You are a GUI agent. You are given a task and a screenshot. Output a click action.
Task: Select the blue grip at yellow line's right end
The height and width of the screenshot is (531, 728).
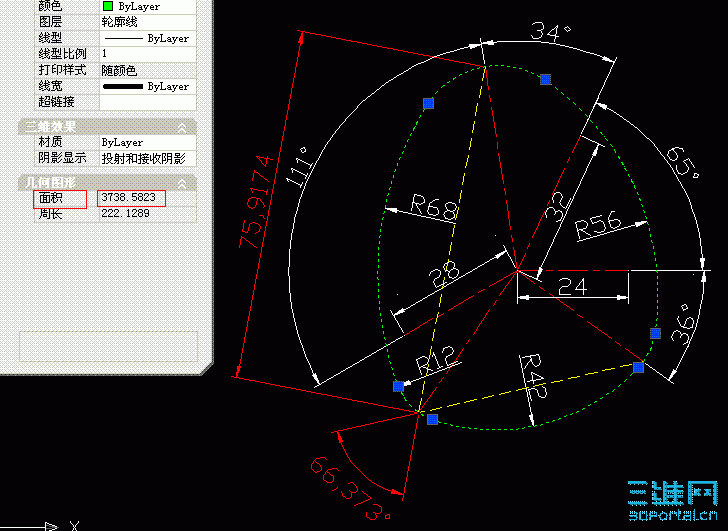[x=639, y=367]
